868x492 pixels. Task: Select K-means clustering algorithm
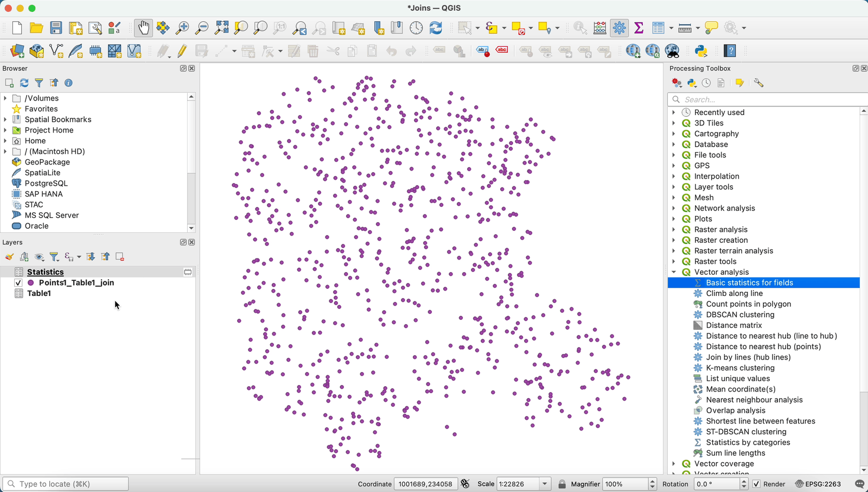click(740, 368)
